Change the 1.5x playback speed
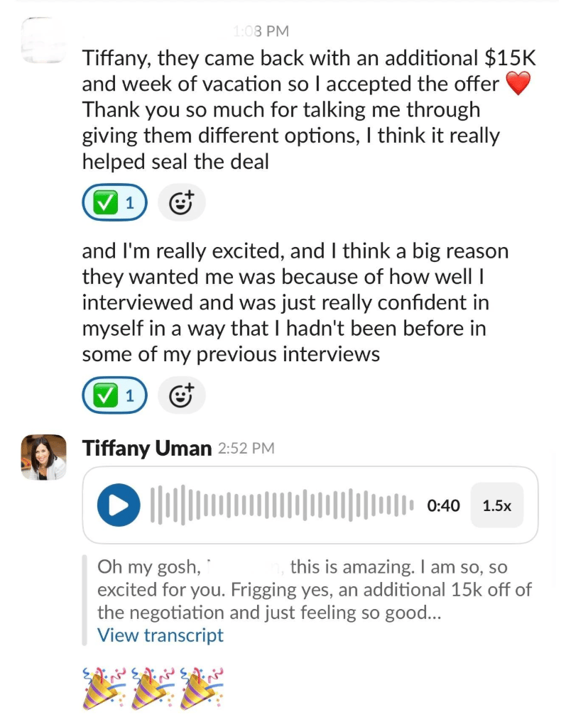 pos(496,505)
